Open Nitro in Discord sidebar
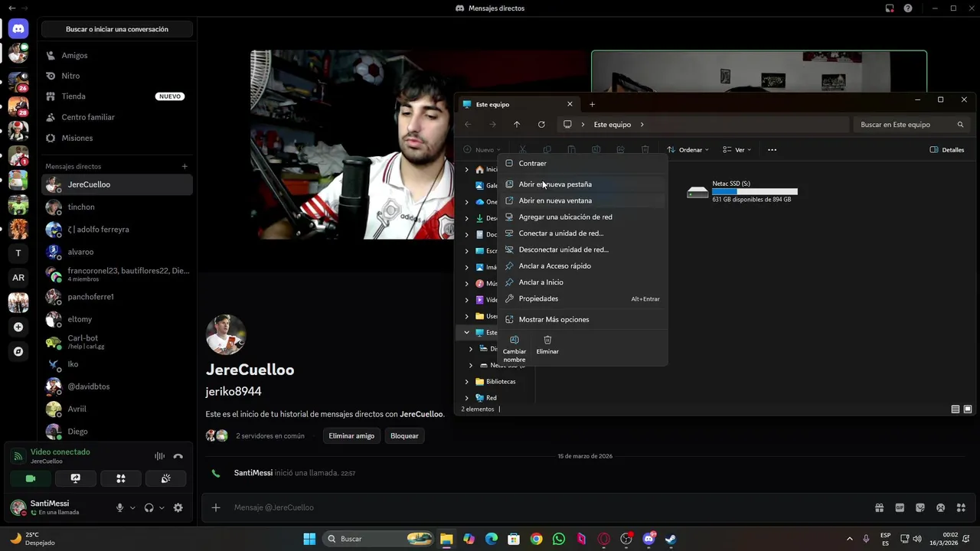 point(117,76)
